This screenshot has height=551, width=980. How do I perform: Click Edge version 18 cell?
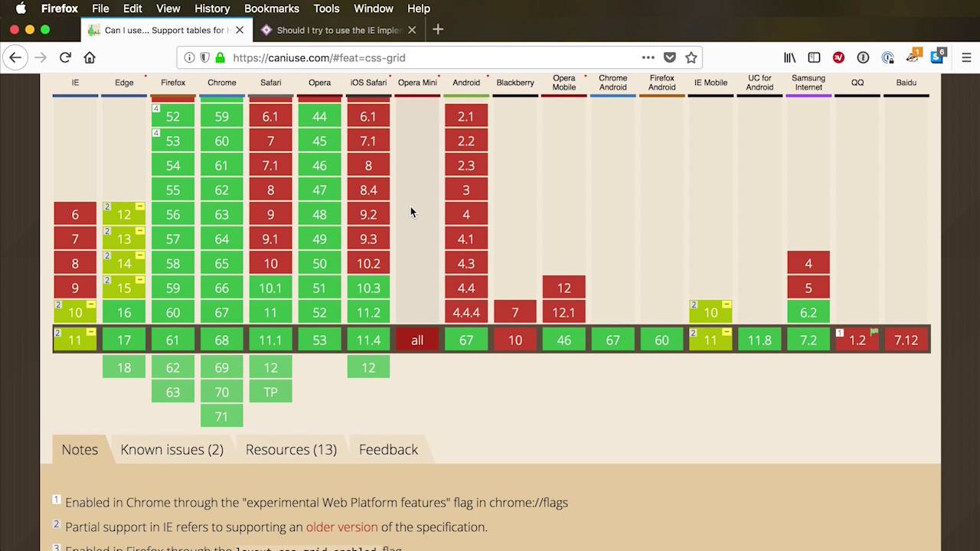coord(124,367)
